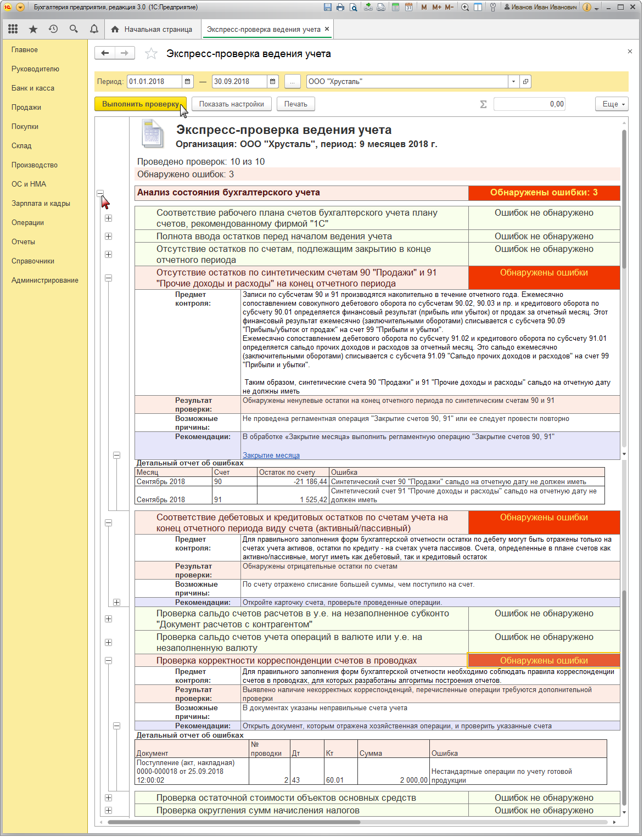Image resolution: width=644 pixels, height=837 pixels.
Task: Collapse the счетам 90 "Продажи" и 91 check
Action: pyautogui.click(x=109, y=278)
